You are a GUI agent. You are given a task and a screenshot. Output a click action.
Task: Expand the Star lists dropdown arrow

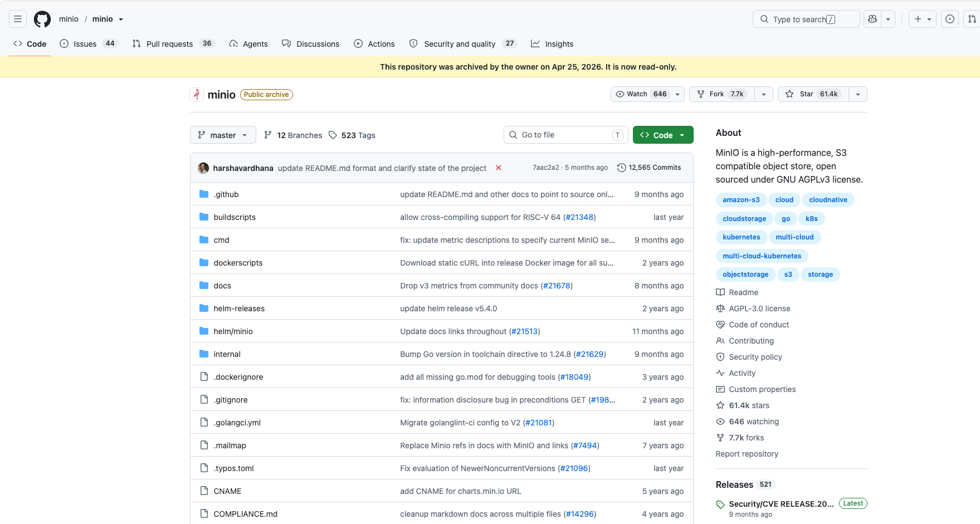coord(858,94)
